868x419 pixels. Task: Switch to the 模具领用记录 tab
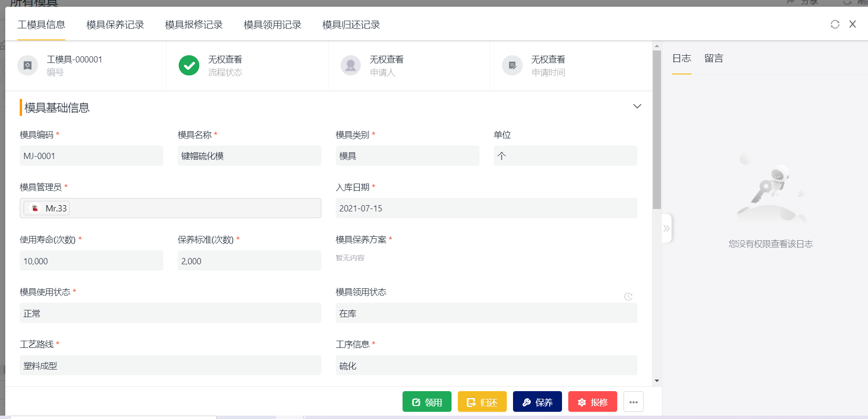[272, 25]
